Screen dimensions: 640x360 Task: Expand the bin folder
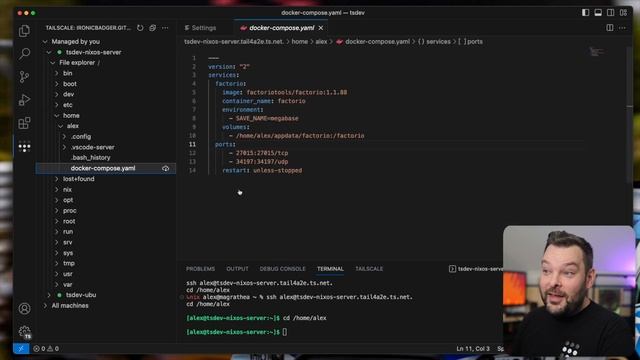point(56,73)
